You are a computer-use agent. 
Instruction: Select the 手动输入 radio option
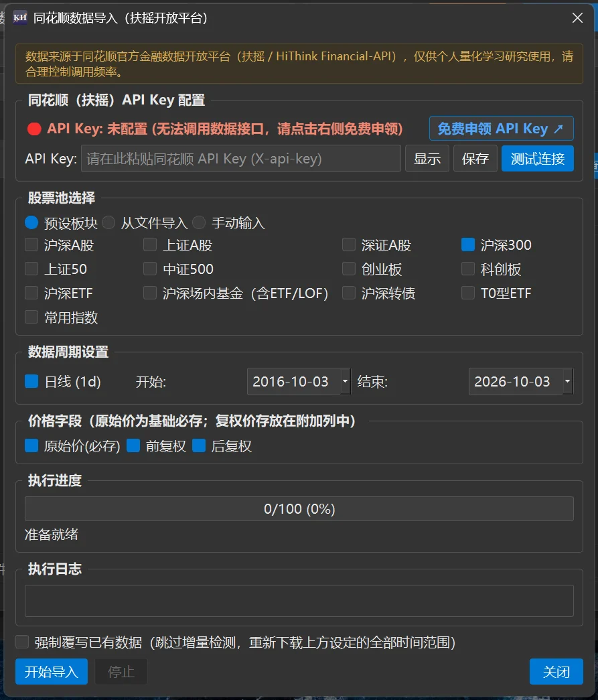click(x=199, y=222)
